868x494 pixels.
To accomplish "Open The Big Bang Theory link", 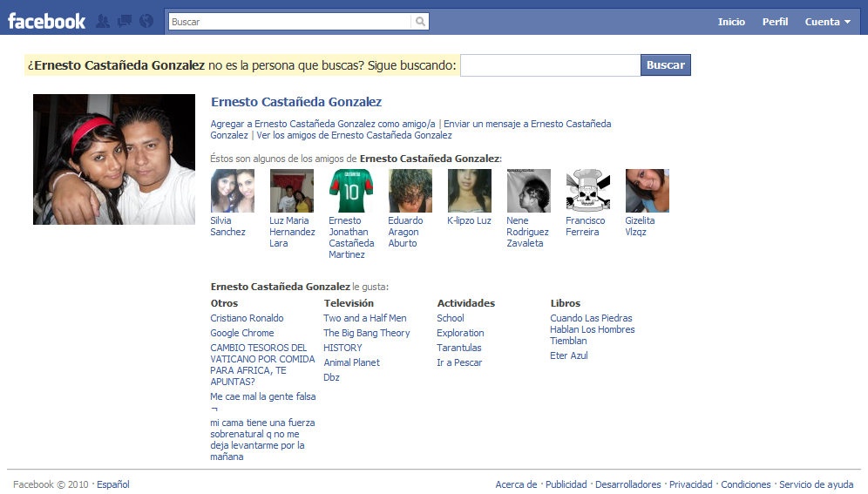I will click(367, 333).
